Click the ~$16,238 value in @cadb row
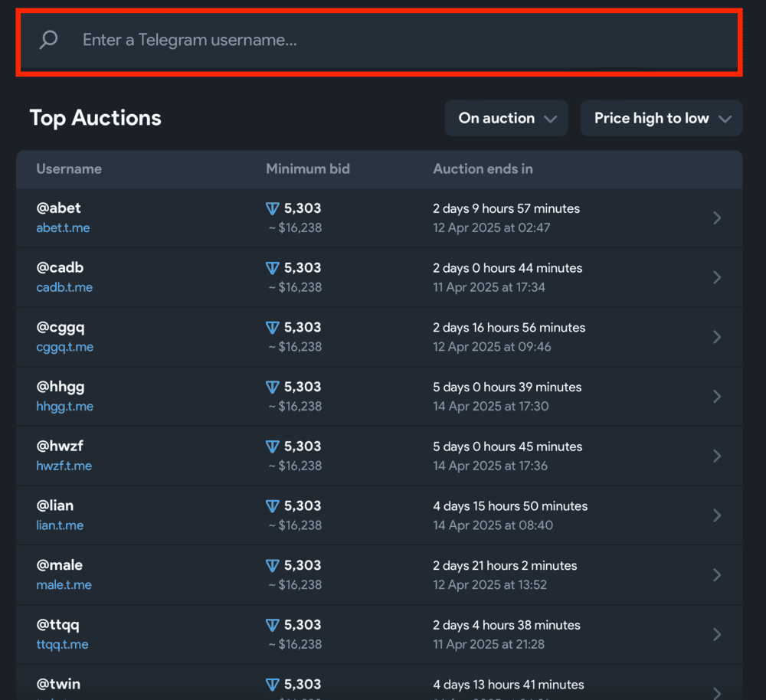 pyautogui.click(x=295, y=287)
